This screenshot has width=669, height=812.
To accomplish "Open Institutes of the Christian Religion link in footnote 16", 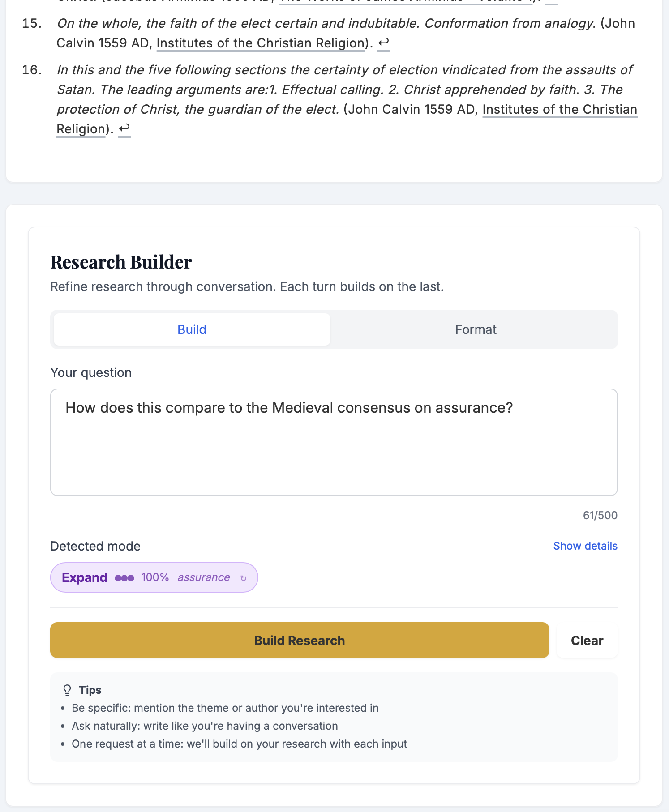I will pos(559,109).
